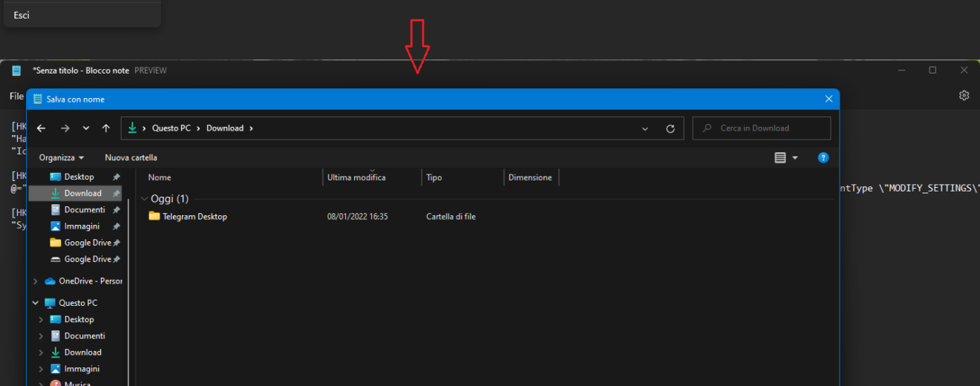980x386 pixels.
Task: Refresh the Download folder listing
Action: pyautogui.click(x=670, y=128)
